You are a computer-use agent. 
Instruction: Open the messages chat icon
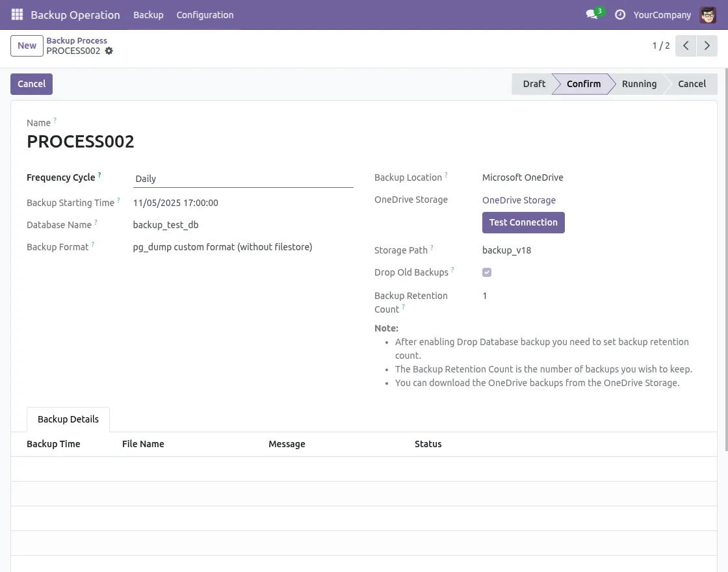pos(591,14)
